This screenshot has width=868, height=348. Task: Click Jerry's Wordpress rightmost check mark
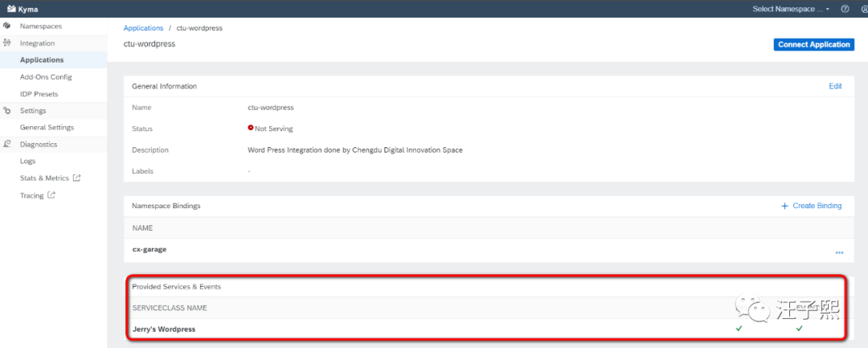800,329
